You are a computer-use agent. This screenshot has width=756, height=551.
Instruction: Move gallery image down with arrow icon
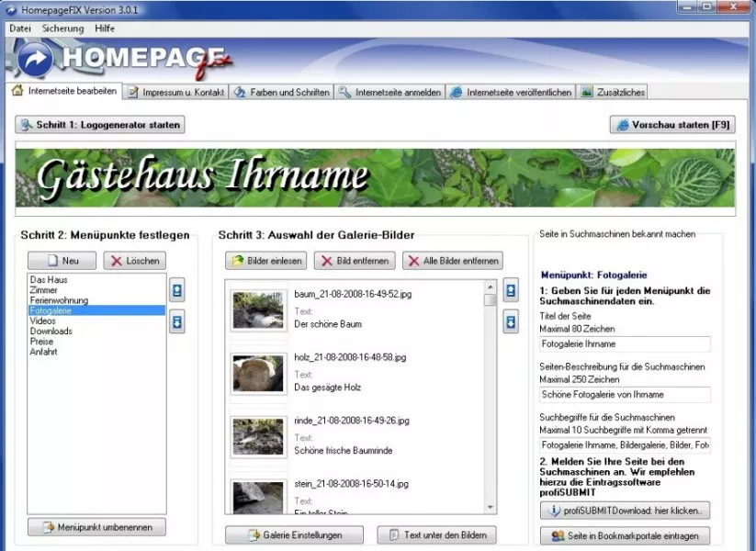click(511, 321)
